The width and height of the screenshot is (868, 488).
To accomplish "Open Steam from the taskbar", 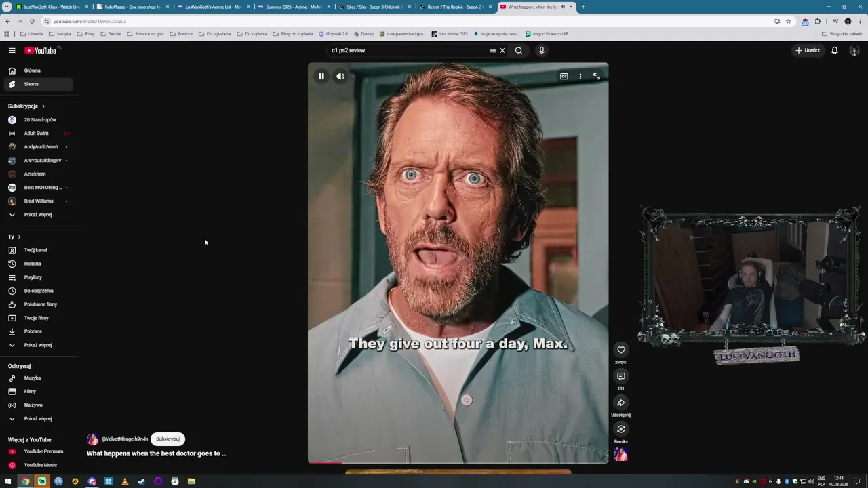I will [141, 481].
